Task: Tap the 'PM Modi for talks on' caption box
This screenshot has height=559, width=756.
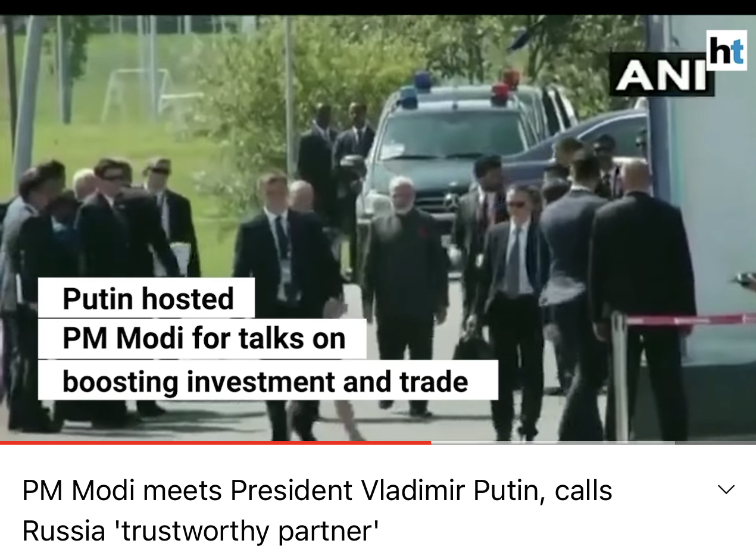Action: [x=202, y=338]
